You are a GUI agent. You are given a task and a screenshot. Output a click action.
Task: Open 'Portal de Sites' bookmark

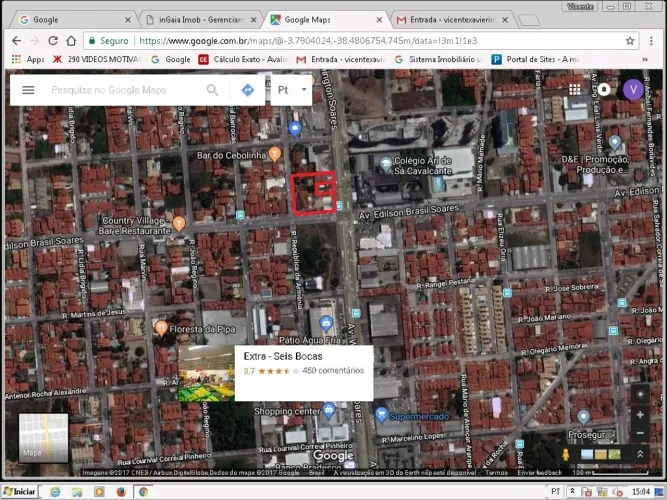click(536, 59)
